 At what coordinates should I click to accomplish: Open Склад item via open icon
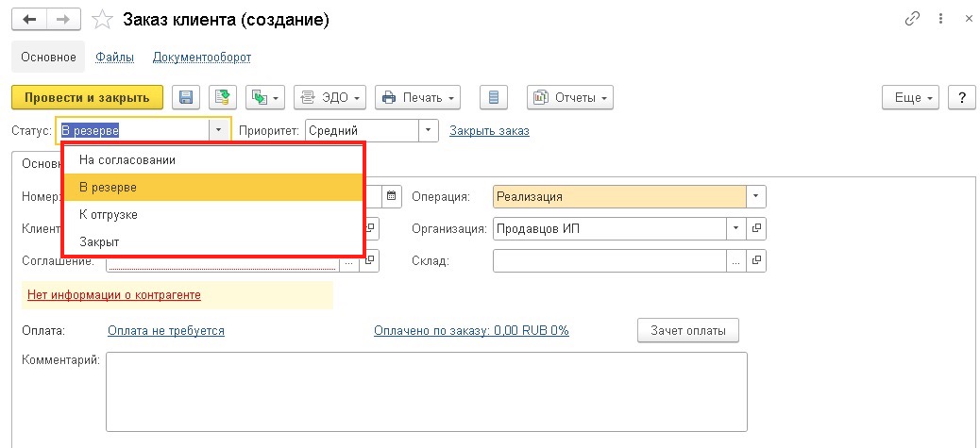point(756,261)
